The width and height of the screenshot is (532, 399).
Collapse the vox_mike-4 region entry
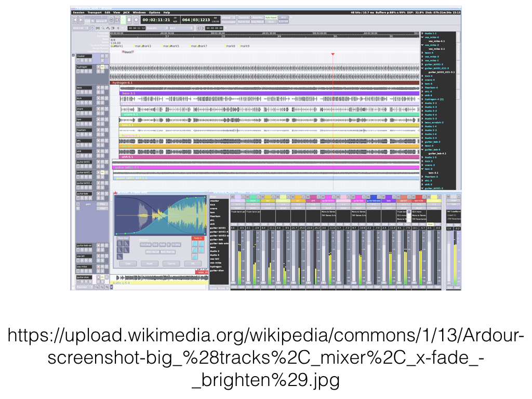tap(422, 37)
